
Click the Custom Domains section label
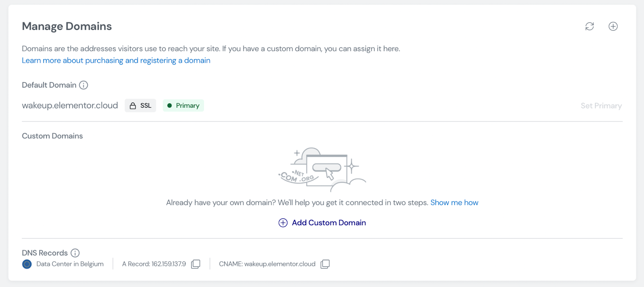pos(52,136)
